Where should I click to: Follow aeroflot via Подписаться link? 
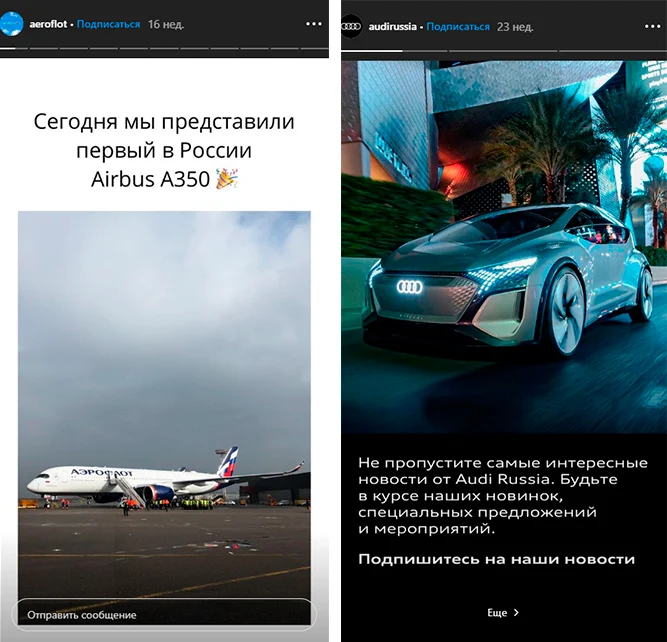[x=108, y=24]
